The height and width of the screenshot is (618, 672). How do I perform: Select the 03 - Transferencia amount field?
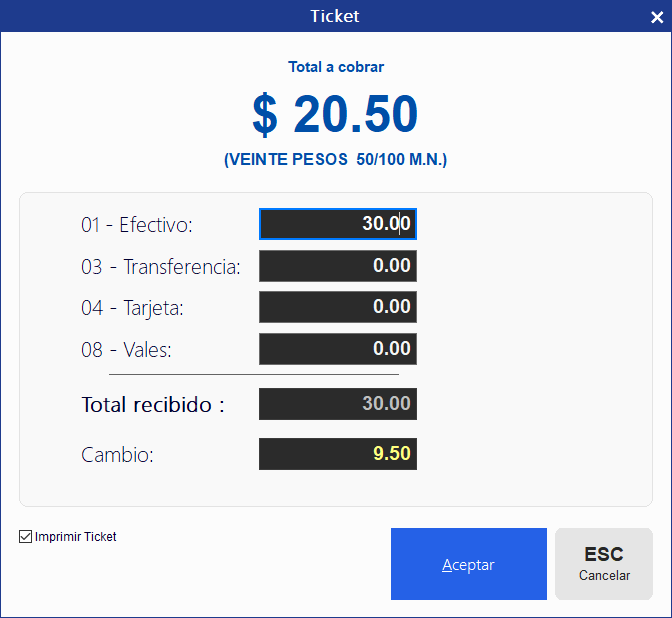coord(338,266)
